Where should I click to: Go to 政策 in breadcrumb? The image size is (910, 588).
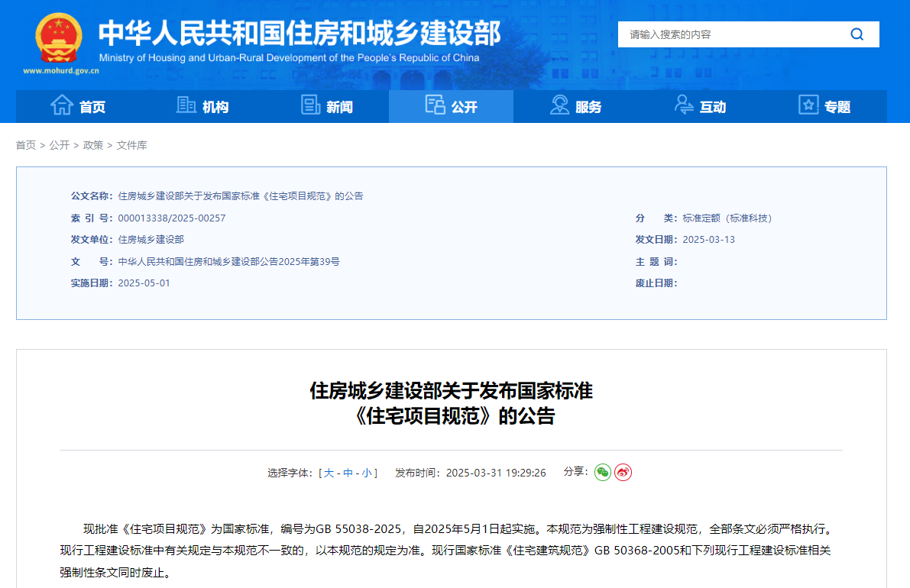pos(93,145)
